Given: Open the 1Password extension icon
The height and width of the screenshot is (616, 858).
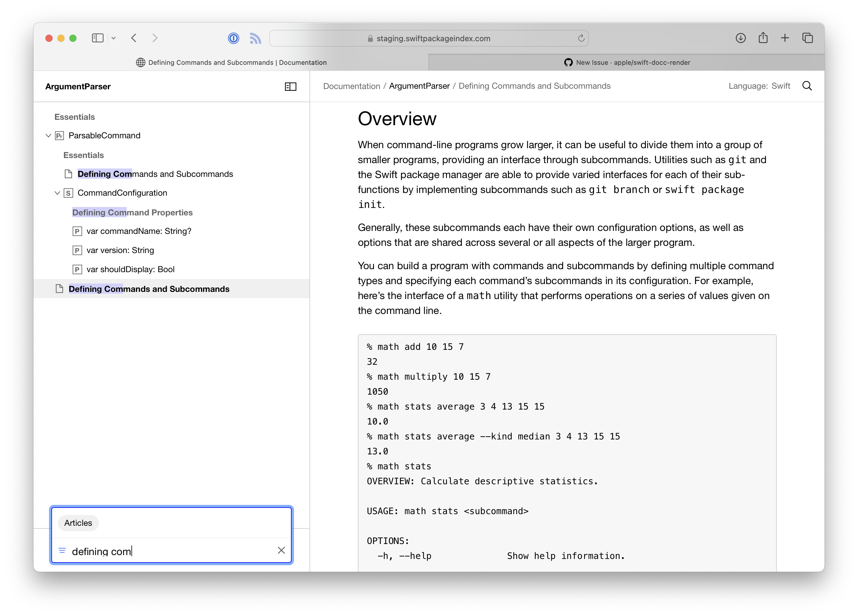Looking at the screenshot, I should click(x=233, y=38).
